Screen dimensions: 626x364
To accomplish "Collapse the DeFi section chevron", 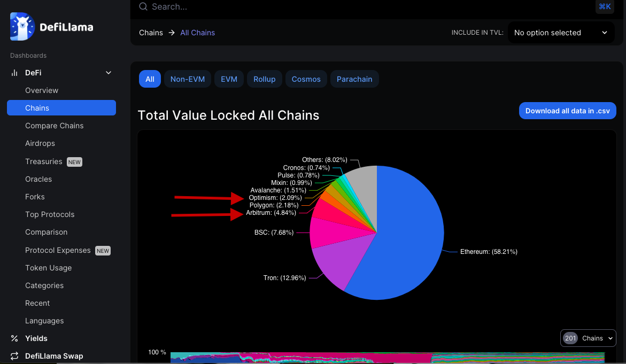I will 108,73.
